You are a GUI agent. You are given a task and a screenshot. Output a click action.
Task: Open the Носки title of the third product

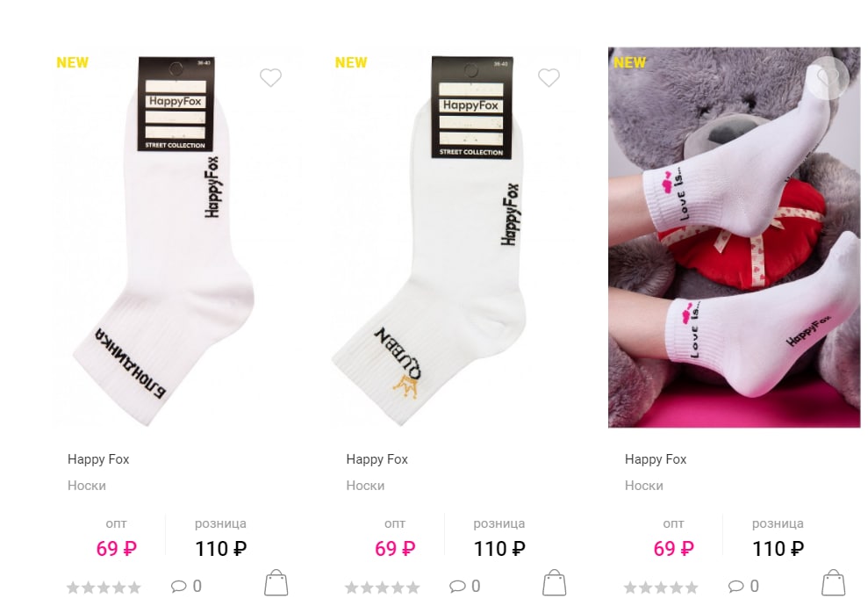tap(644, 486)
